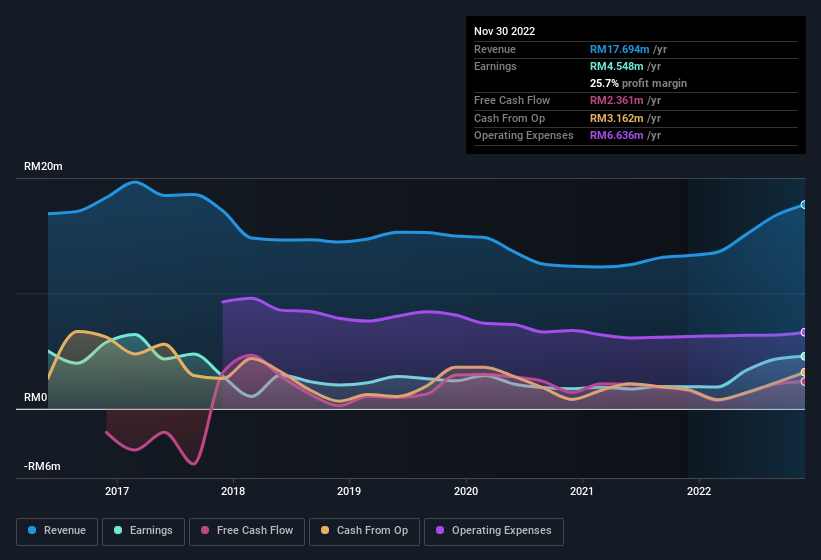
Task: Click the RM3.162m cash from op value
Action: (616, 118)
